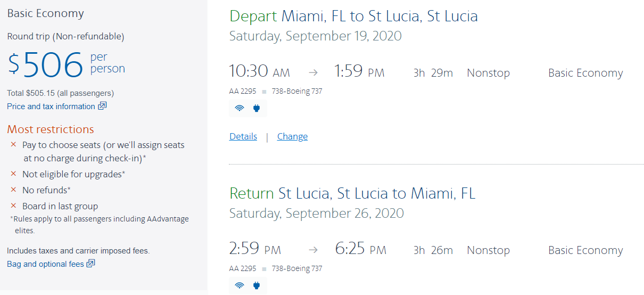Click the Wi-Fi icon on the departing flight

240,109
